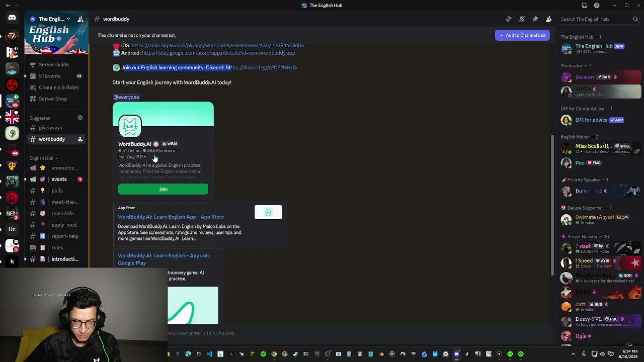Open the announcements channel
The image size is (644, 362).
point(56,168)
